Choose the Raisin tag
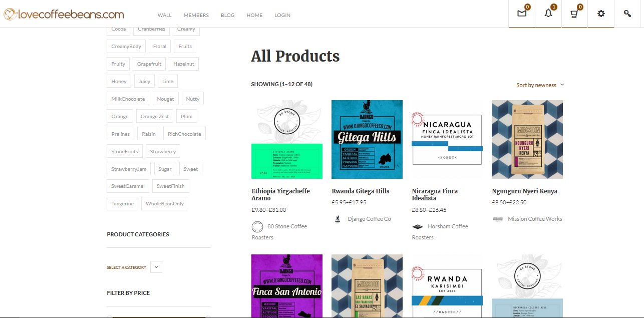 [x=149, y=134]
